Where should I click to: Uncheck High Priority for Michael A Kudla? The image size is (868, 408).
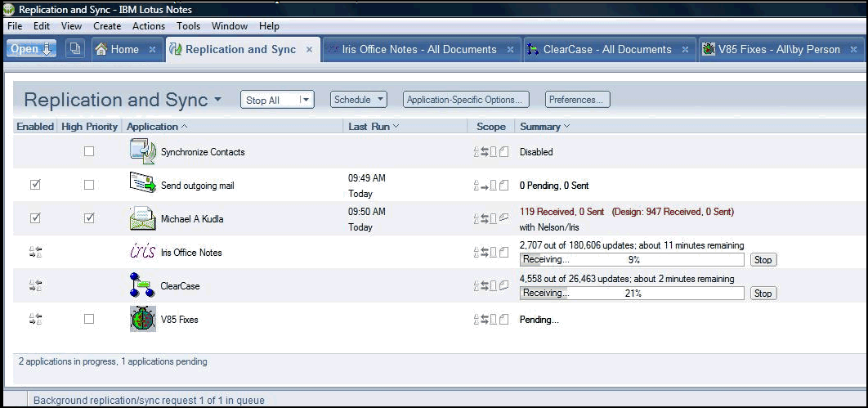pyautogui.click(x=89, y=218)
